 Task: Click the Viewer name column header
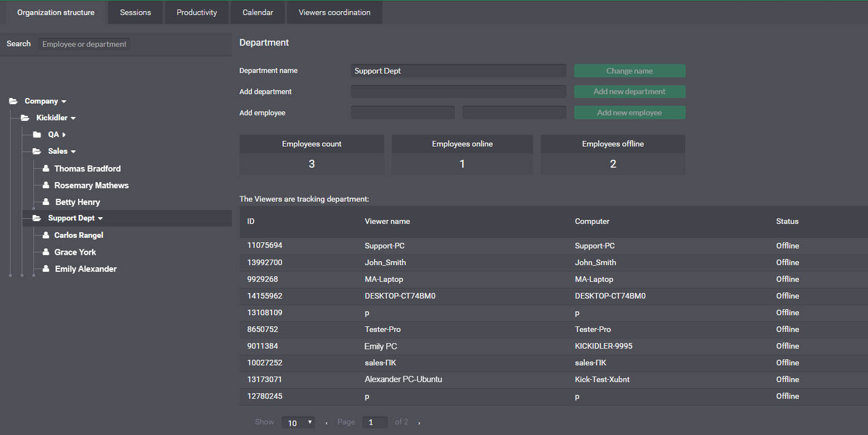[x=387, y=221]
